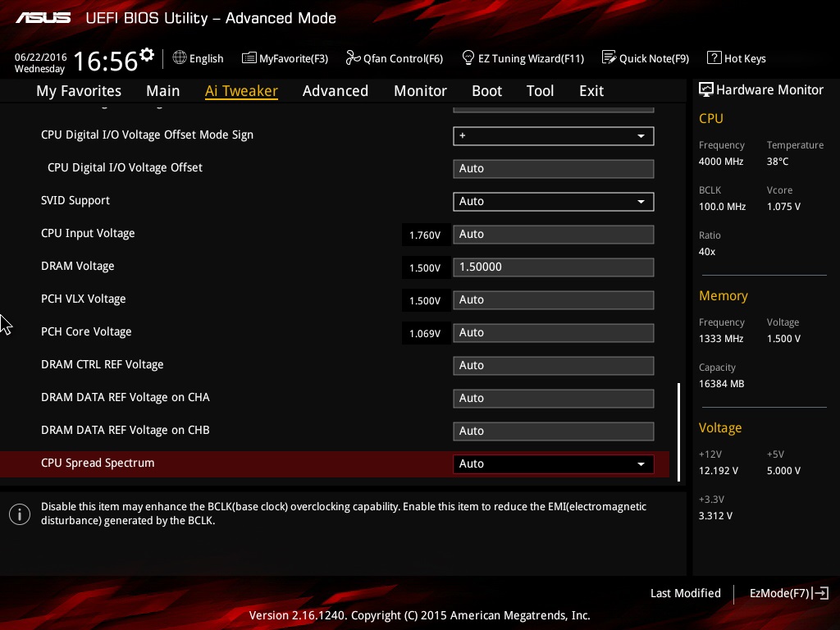840x630 pixels.
Task: Click CPU Digital I/O Voltage Offset field
Action: (x=554, y=169)
